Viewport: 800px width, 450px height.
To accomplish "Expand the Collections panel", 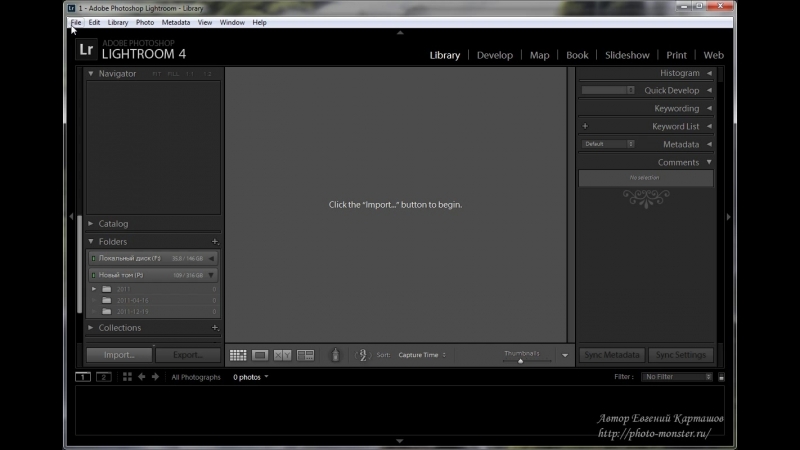I will [91, 328].
